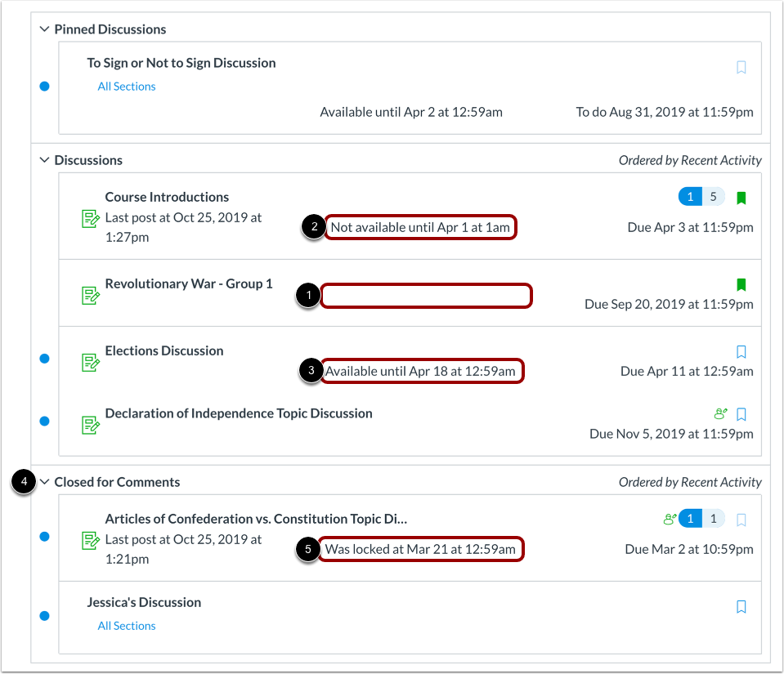
Task: Open Jessica's Discussion
Action: [x=144, y=603]
